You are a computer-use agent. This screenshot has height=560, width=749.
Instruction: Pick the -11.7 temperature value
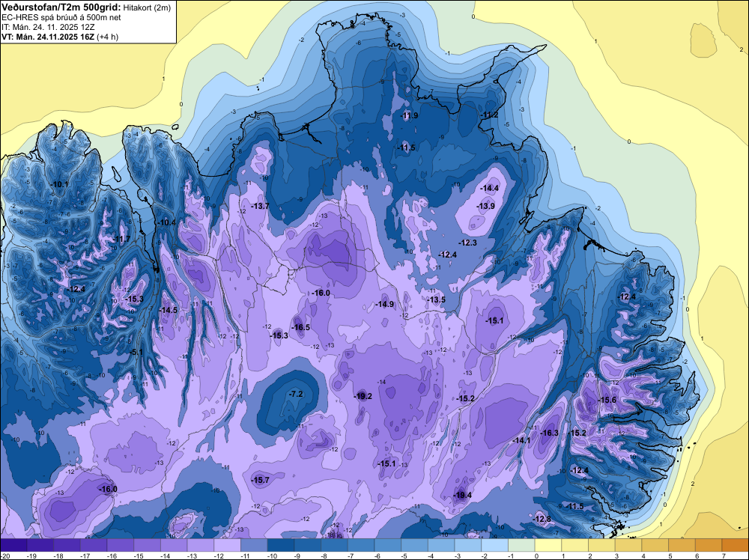(x=121, y=239)
